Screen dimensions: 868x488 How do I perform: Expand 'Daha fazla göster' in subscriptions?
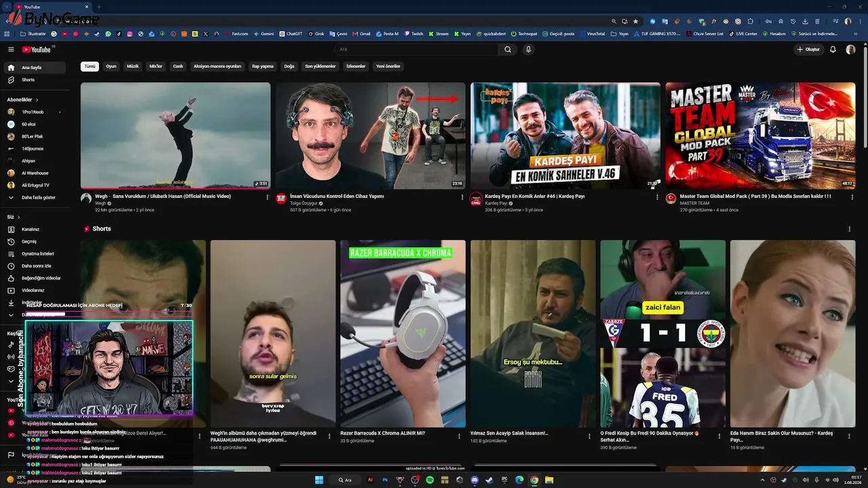coord(34,197)
